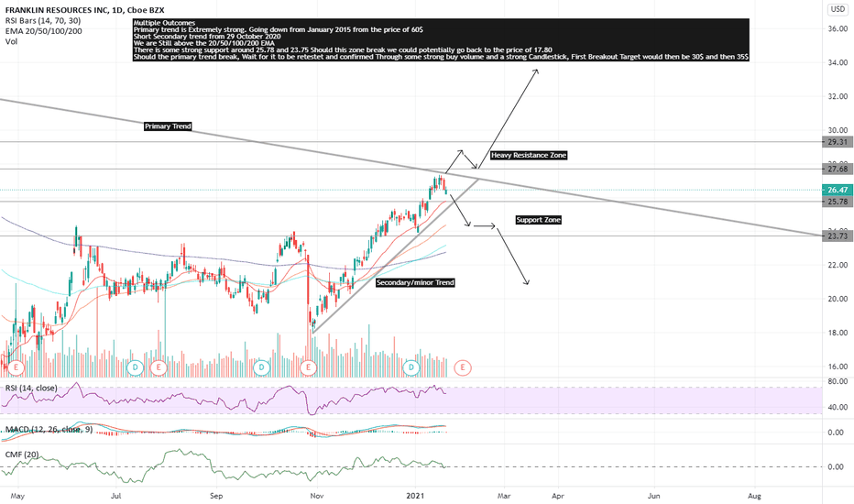The height and width of the screenshot is (504, 854).
Task: Click the dividend D marker just after July
Action: [135, 367]
